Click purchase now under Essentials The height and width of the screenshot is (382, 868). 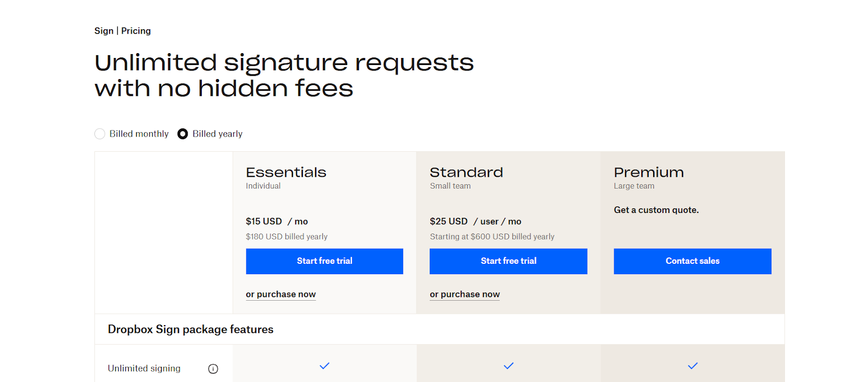click(x=280, y=294)
